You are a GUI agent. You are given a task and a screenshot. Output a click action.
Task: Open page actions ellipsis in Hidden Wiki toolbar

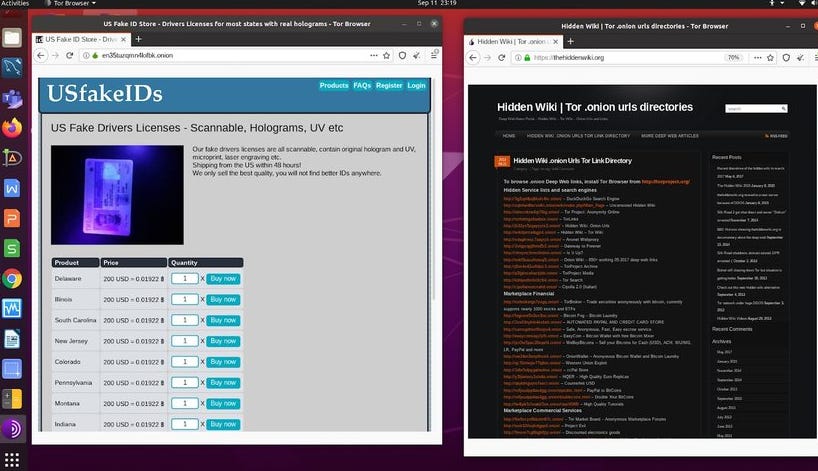coord(757,57)
